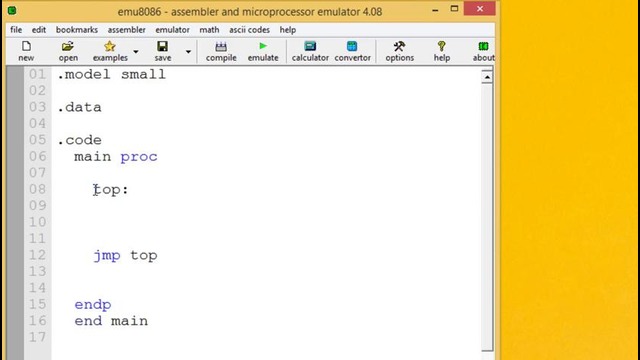Screen dimensions: 640x360
Task: Run the emulate button
Action: pyautogui.click(x=263, y=51)
